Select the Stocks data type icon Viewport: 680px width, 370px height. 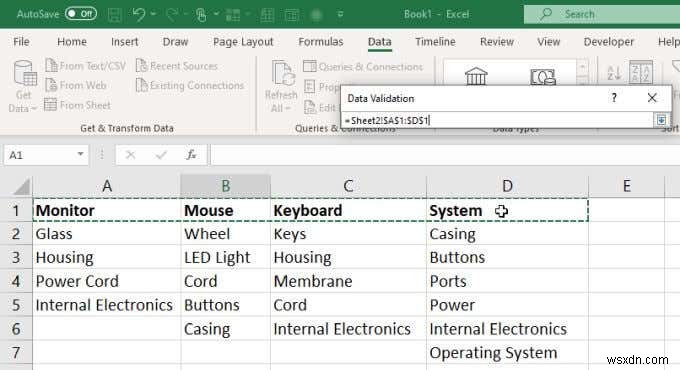[x=476, y=76]
